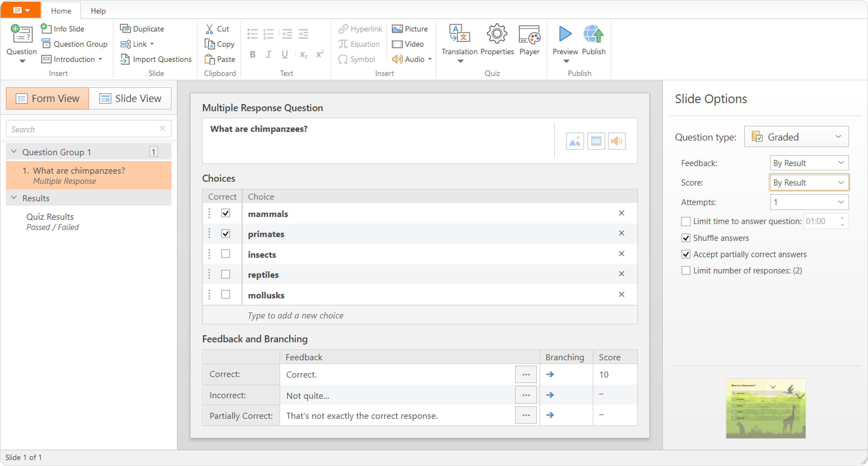
Task: Click the Duplicate slide button
Action: pyautogui.click(x=142, y=29)
